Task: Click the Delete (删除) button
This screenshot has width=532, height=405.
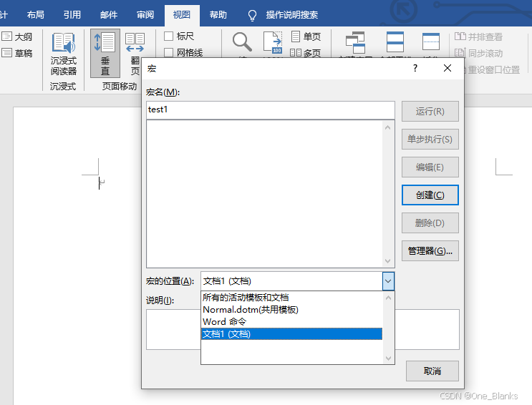Action: 430,223
